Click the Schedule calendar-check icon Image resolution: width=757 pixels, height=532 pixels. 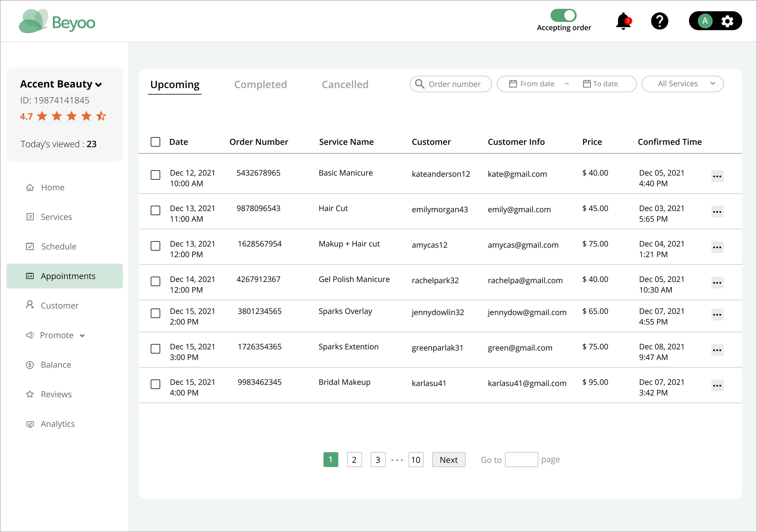pyautogui.click(x=30, y=246)
